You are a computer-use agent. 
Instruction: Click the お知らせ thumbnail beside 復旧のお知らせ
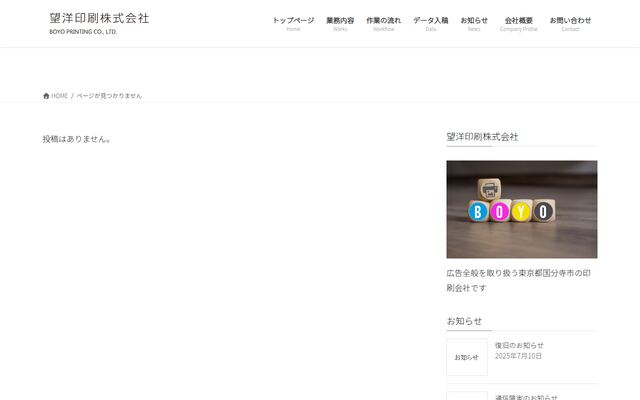coord(467,357)
